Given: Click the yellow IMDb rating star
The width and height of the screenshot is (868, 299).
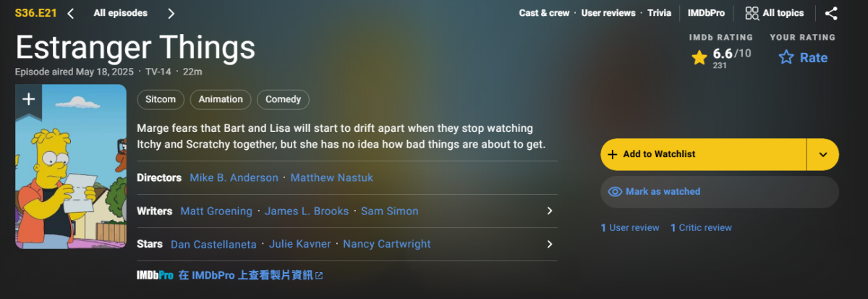Looking at the screenshot, I should click(x=699, y=58).
